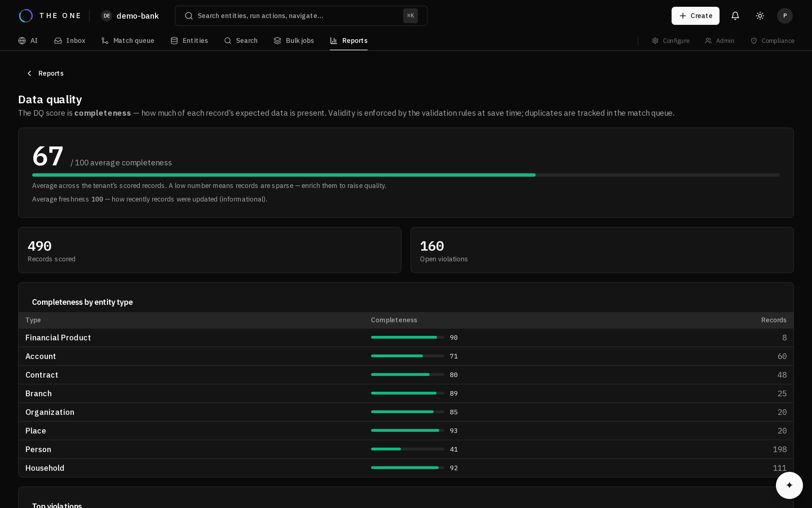Click the 160 Open violations card
Viewport: 812px width, 508px height.
602,250
